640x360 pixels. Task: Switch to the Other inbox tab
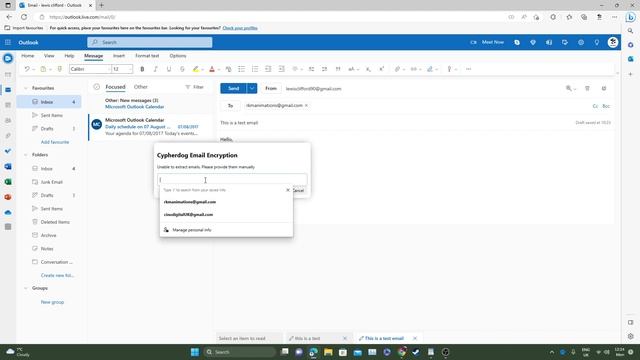141,87
